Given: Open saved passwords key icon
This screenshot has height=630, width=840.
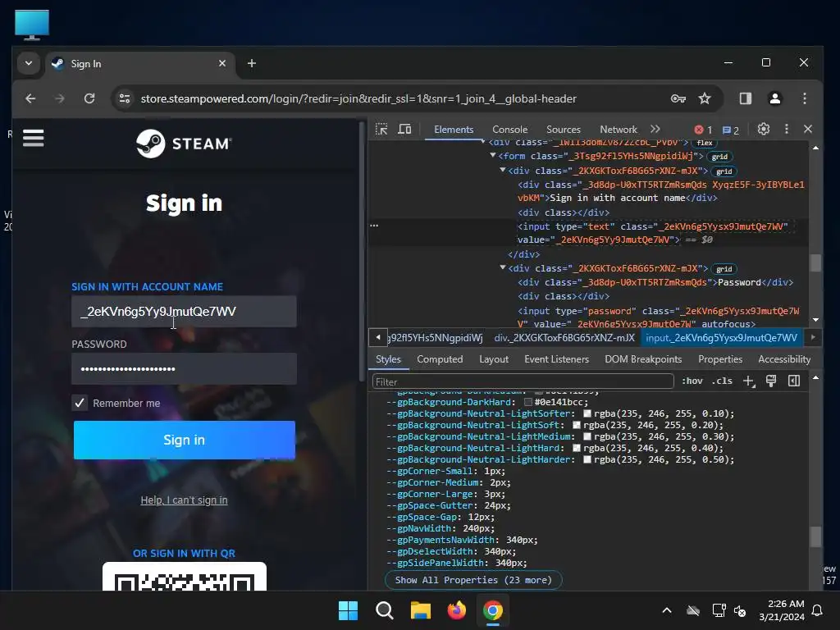Looking at the screenshot, I should pyautogui.click(x=678, y=98).
